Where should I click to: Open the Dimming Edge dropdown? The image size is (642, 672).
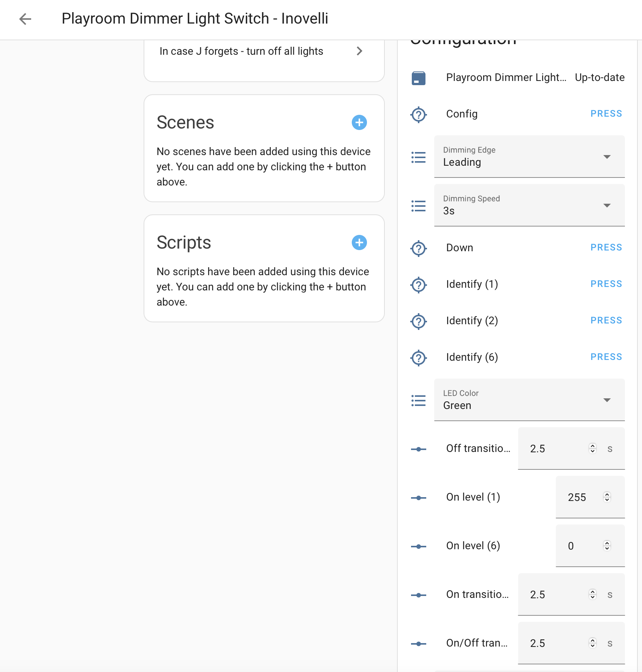coord(530,157)
